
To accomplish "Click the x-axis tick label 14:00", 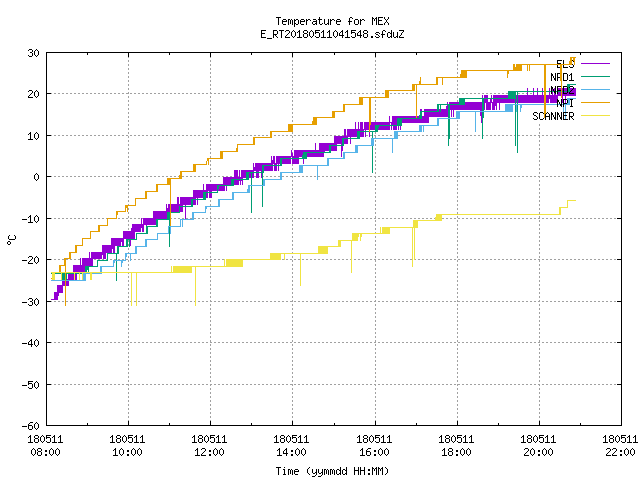I will point(291,452).
